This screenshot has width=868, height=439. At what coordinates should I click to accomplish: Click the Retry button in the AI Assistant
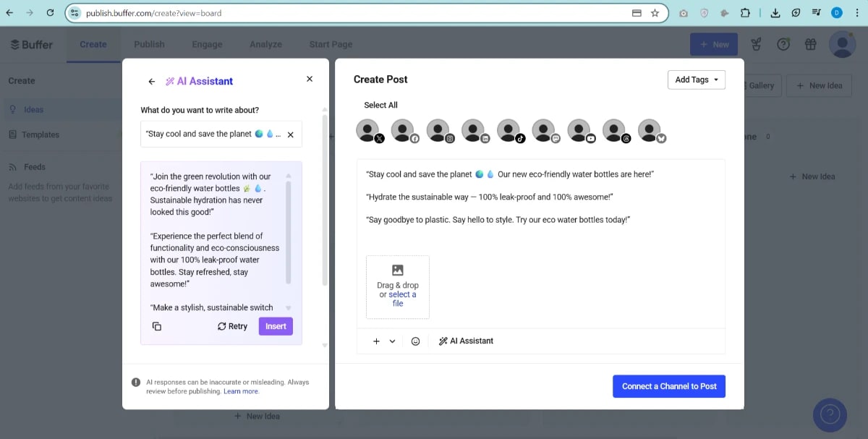pos(231,326)
